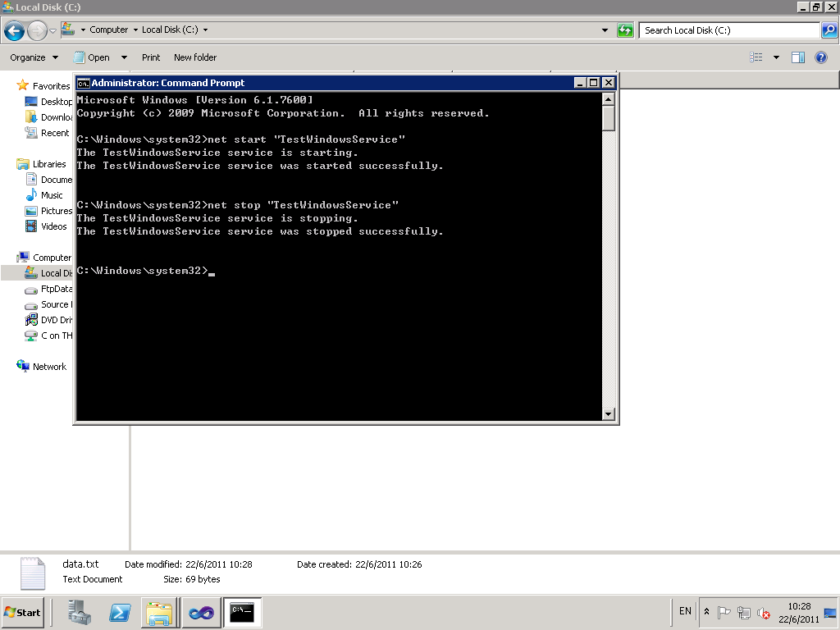Click the drive icon in address bar
Screen dimensions: 840x630
coord(68,29)
